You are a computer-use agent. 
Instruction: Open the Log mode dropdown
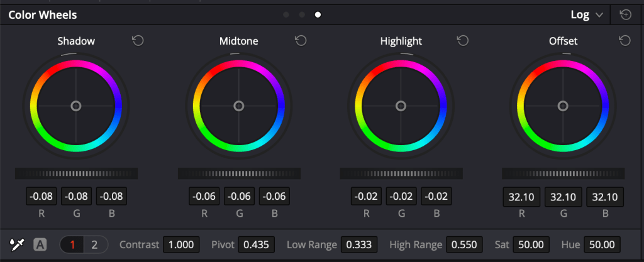(587, 15)
